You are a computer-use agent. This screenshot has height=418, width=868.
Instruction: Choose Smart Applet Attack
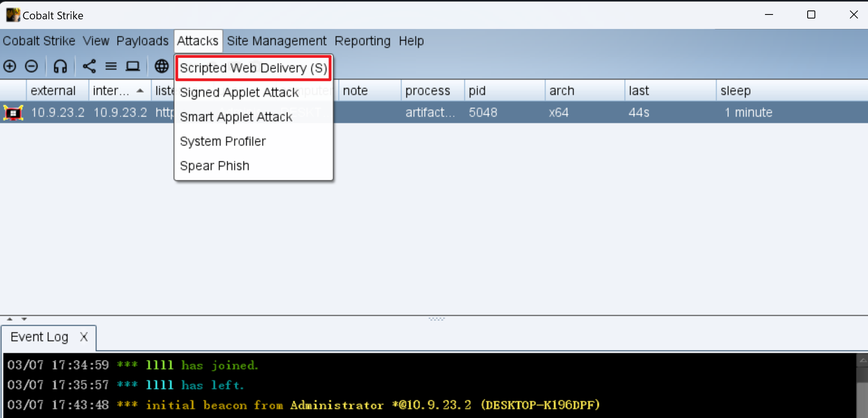(254, 117)
